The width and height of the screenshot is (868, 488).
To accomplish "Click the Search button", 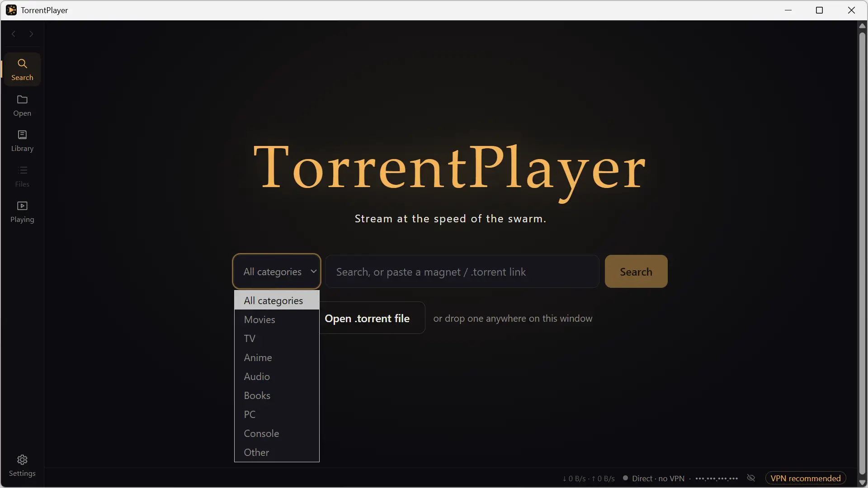I will pyautogui.click(x=636, y=272).
